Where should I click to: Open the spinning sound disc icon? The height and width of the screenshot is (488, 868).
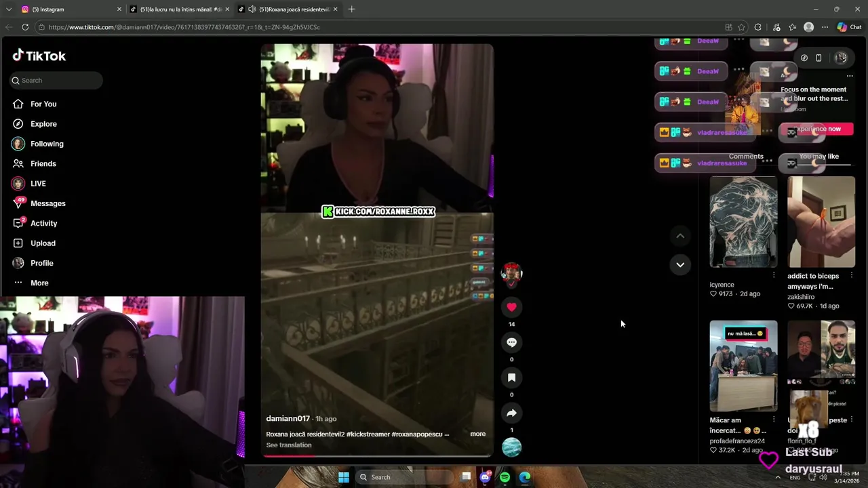tap(511, 447)
